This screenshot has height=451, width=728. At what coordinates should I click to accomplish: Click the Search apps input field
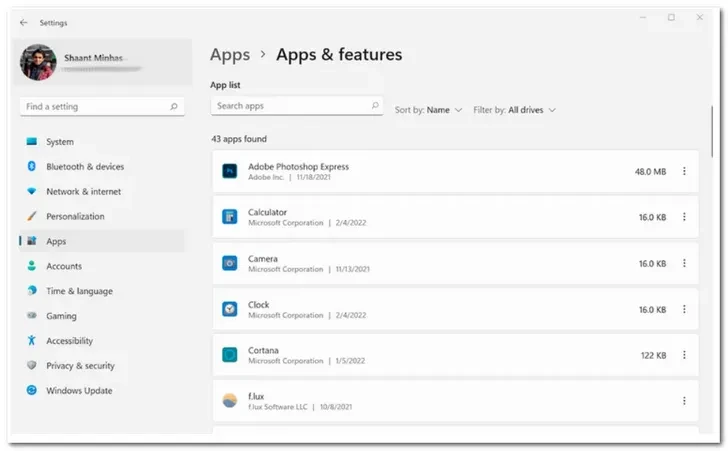[x=297, y=106]
